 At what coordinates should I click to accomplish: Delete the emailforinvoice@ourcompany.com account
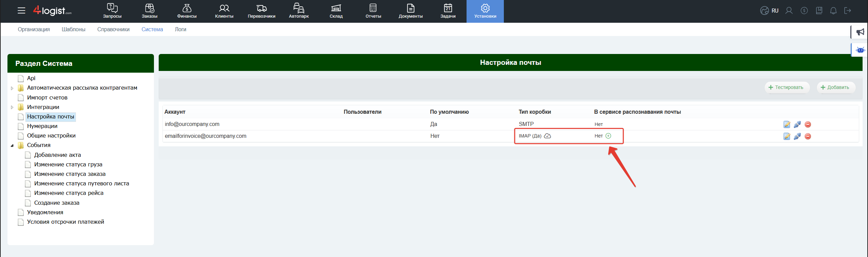808,136
